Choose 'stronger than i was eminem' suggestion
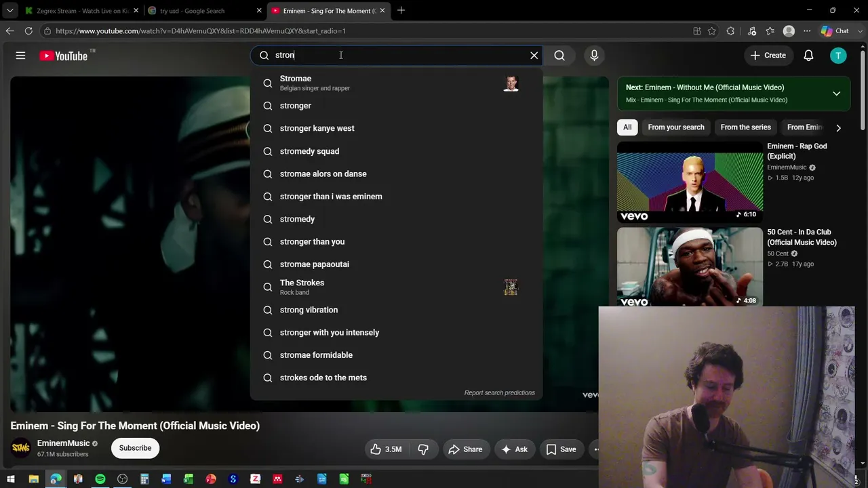The width and height of the screenshot is (868, 488). click(x=397, y=197)
